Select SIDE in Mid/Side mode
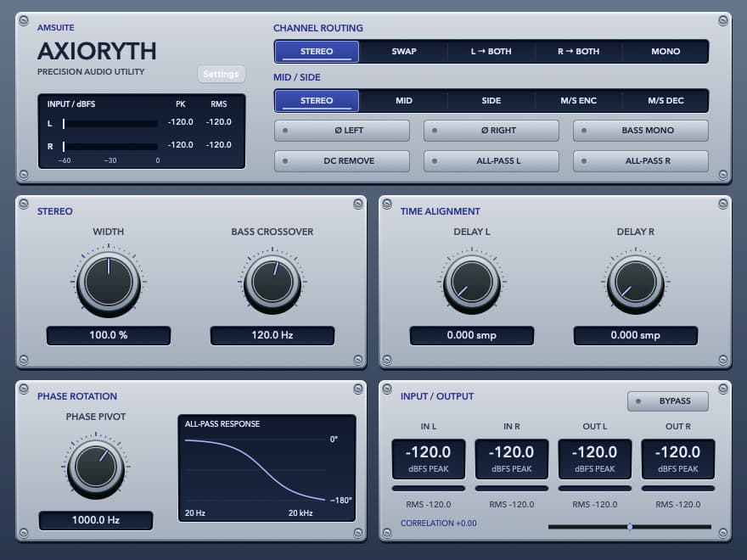Viewport: 747px width, 560px height. (491, 100)
